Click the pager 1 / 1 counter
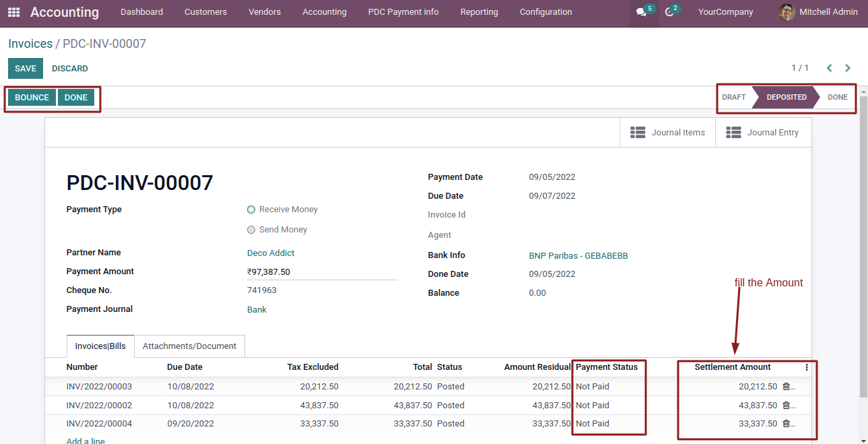Viewport: 868px width, 444px height. coord(800,68)
